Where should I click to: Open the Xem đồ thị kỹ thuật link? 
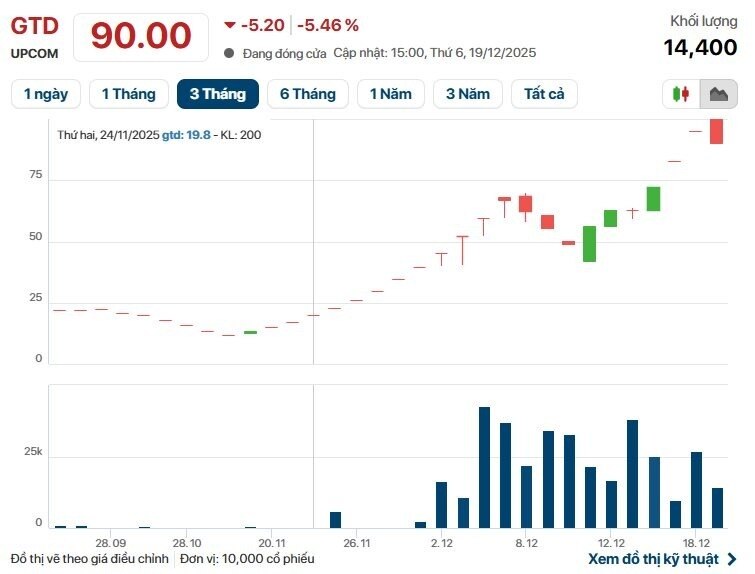click(x=654, y=559)
